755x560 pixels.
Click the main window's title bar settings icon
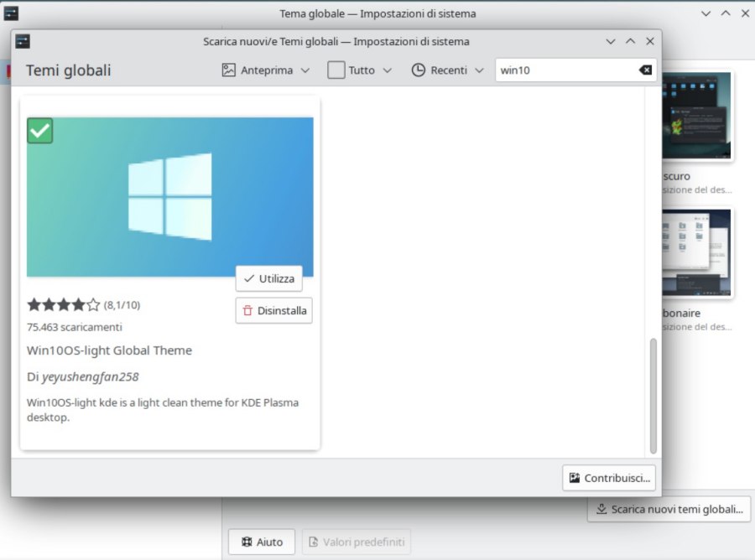(11, 13)
